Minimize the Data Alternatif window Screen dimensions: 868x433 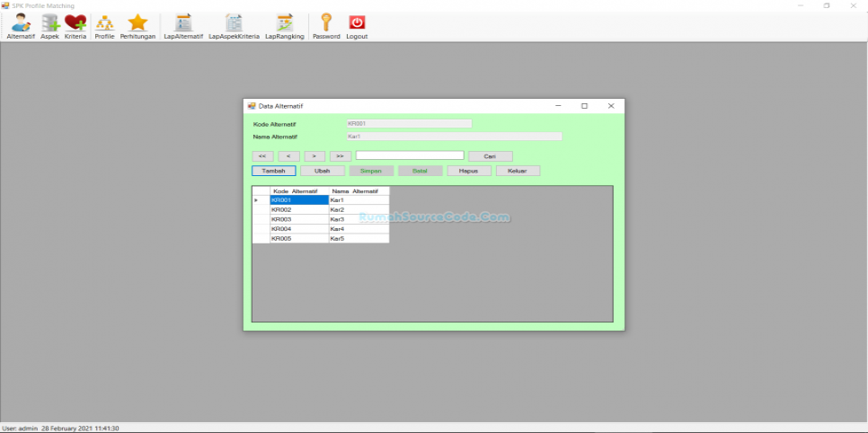(558, 106)
